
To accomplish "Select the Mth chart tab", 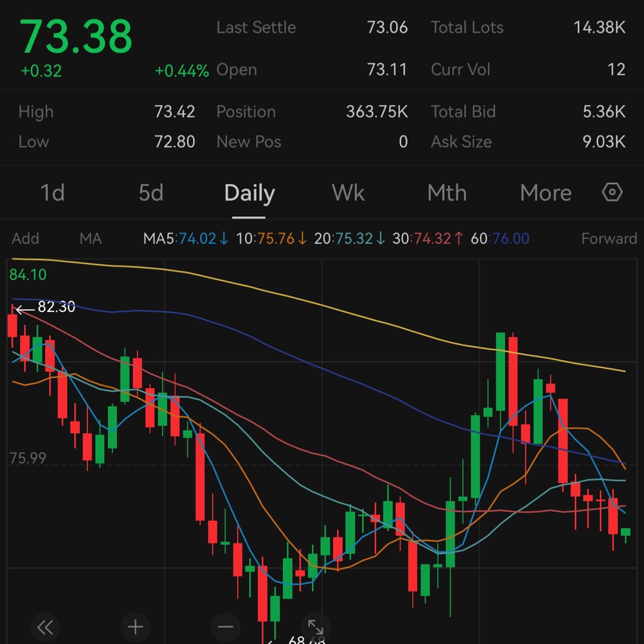I will 447,192.
